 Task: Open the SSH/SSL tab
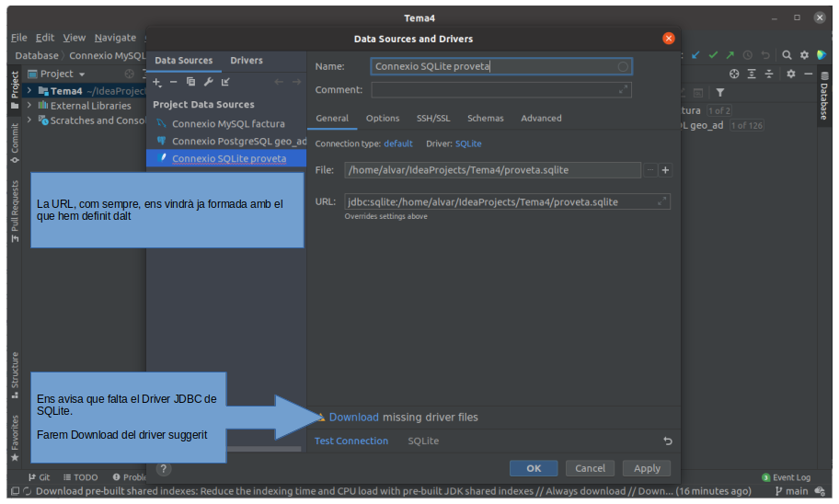click(433, 119)
